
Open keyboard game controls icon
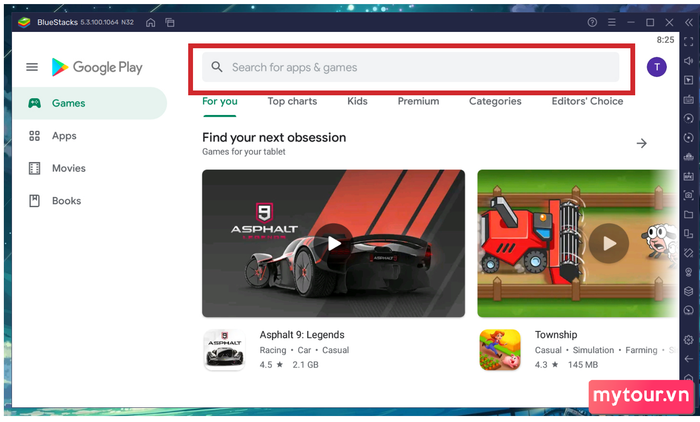point(688,99)
